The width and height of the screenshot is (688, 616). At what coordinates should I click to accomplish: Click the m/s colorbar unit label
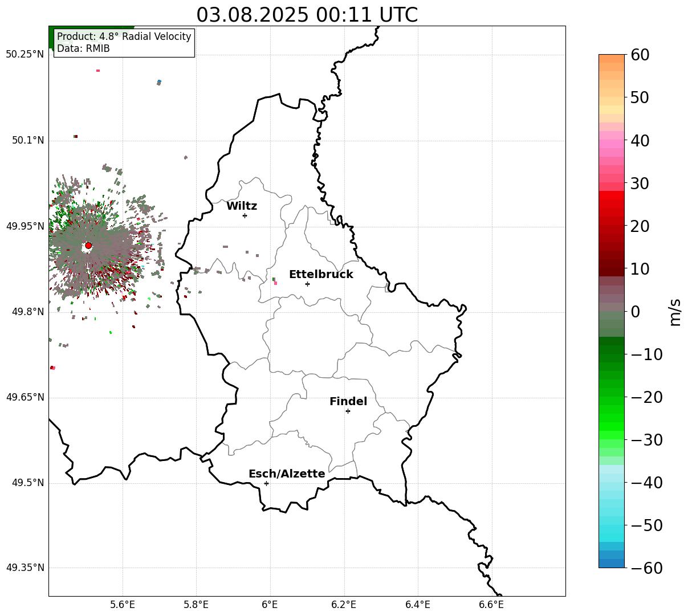click(675, 312)
